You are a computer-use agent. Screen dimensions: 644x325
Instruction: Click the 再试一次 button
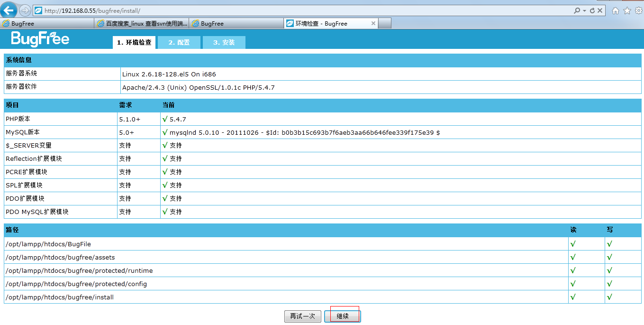[303, 316]
